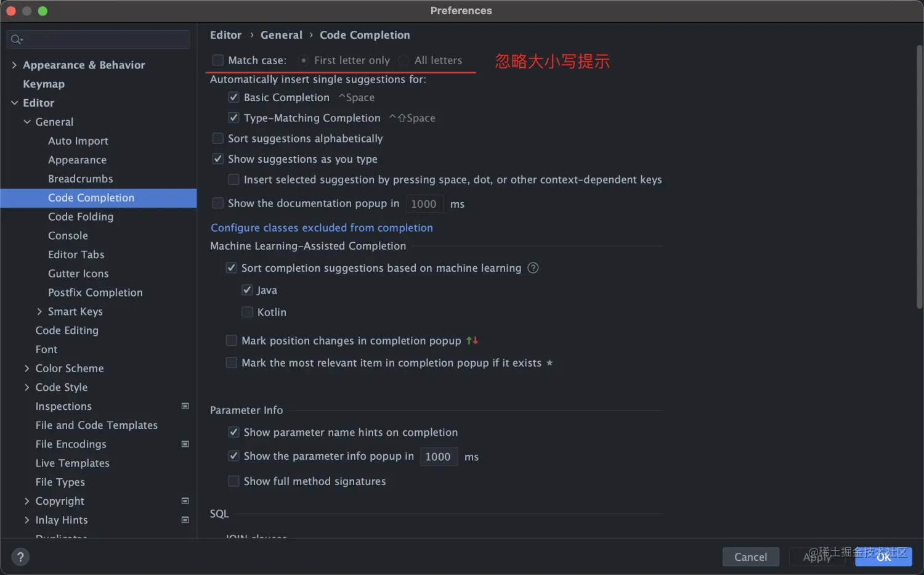Open File Types settings
The width and height of the screenshot is (924, 575).
click(60, 482)
